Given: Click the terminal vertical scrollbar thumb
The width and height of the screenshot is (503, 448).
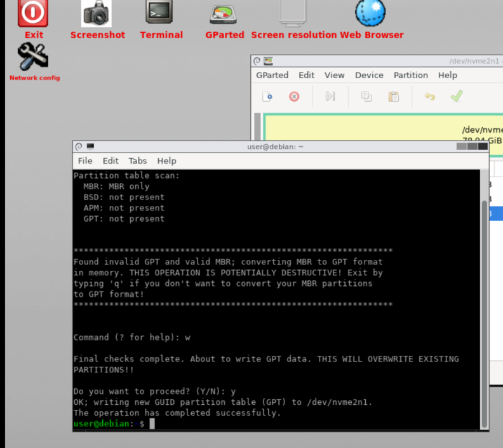Looking at the screenshot, I should (x=485, y=314).
